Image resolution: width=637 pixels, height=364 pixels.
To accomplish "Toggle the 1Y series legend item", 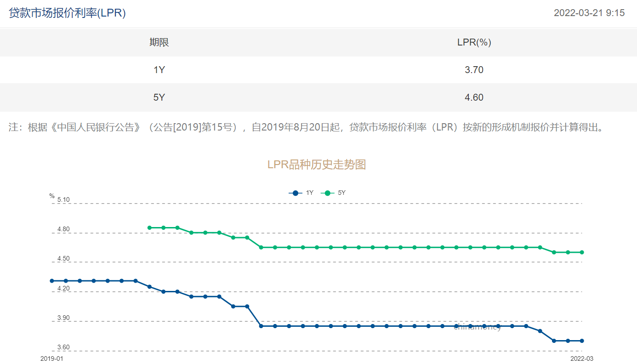I will tap(301, 193).
